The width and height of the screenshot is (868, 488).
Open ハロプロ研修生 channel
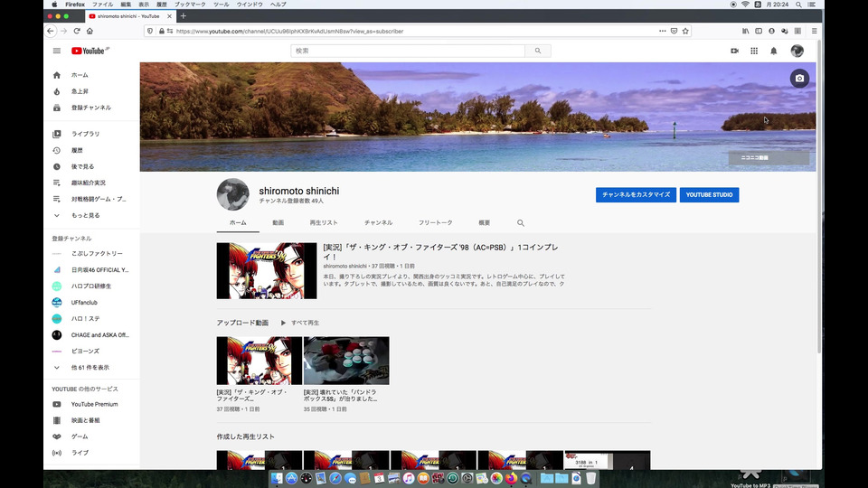tap(91, 286)
